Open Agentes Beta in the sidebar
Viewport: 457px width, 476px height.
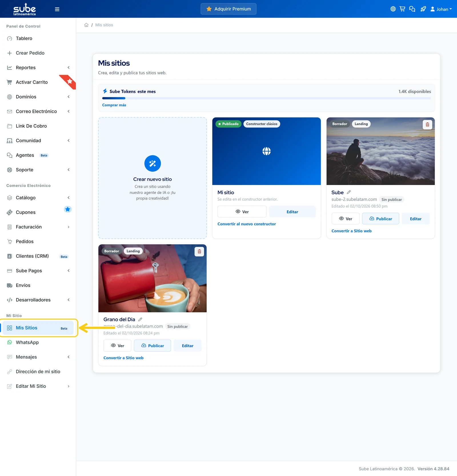pyautogui.click(x=38, y=155)
